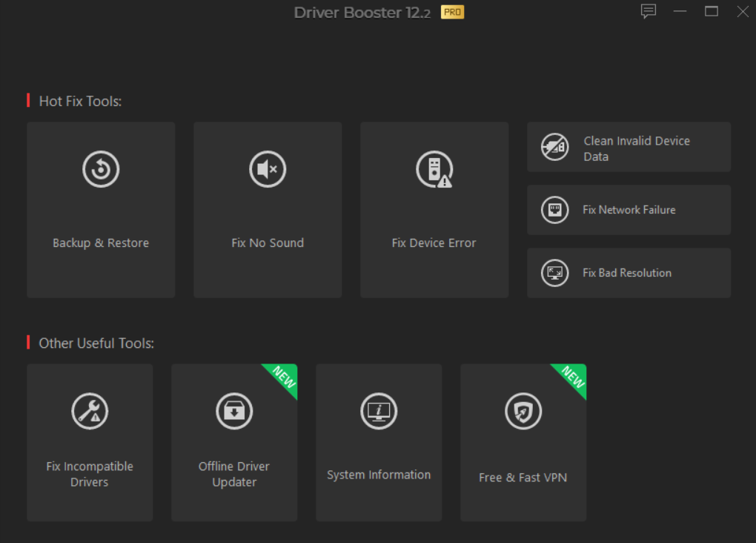Image resolution: width=756 pixels, height=543 pixels.
Task: Click the muted speaker Fix No Sound icon
Action: (268, 169)
